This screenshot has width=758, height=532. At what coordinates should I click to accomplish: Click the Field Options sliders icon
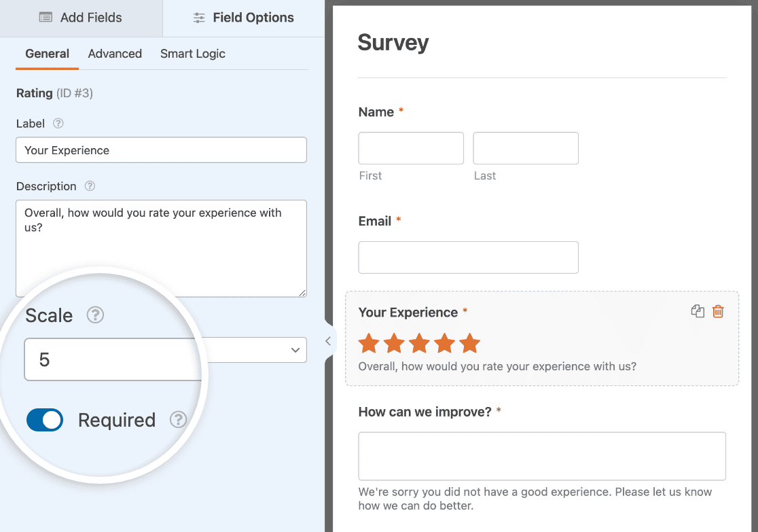coord(198,17)
